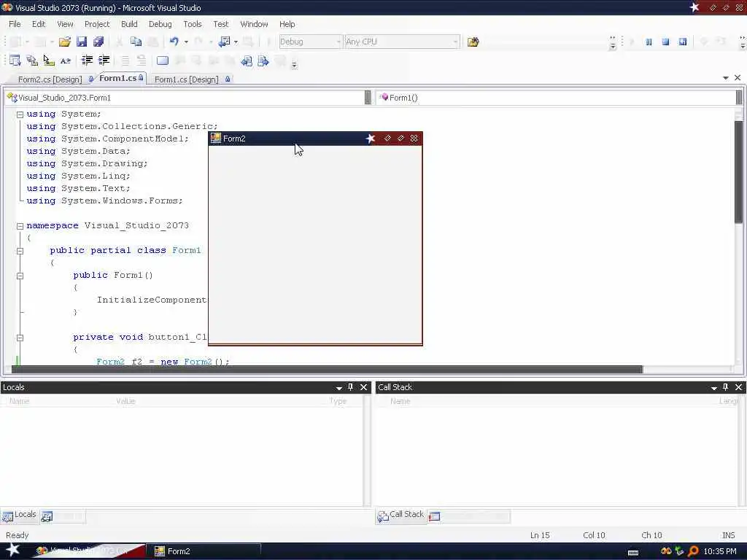Close the Locals panel
This screenshot has height=560, width=747.
[x=363, y=387]
